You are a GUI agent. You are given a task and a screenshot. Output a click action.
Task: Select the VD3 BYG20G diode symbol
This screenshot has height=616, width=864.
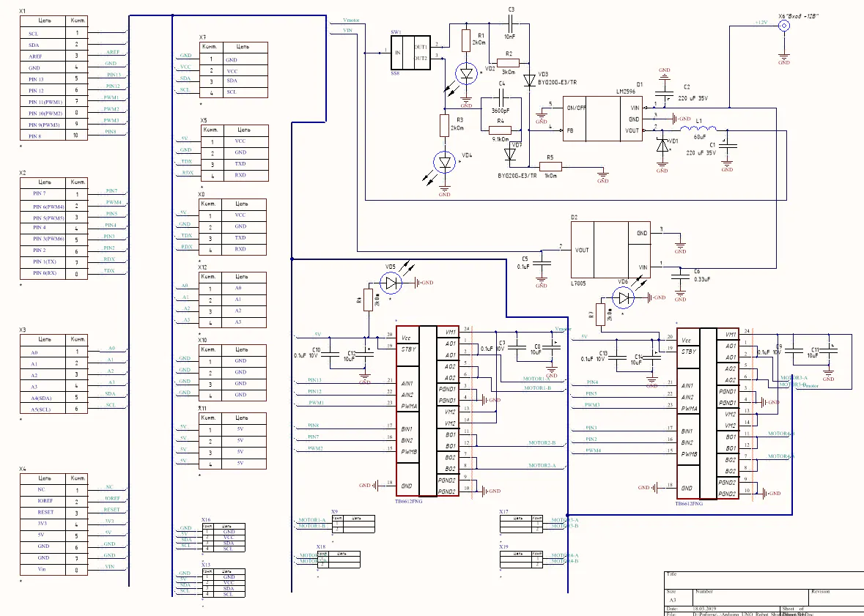pyautogui.click(x=530, y=81)
